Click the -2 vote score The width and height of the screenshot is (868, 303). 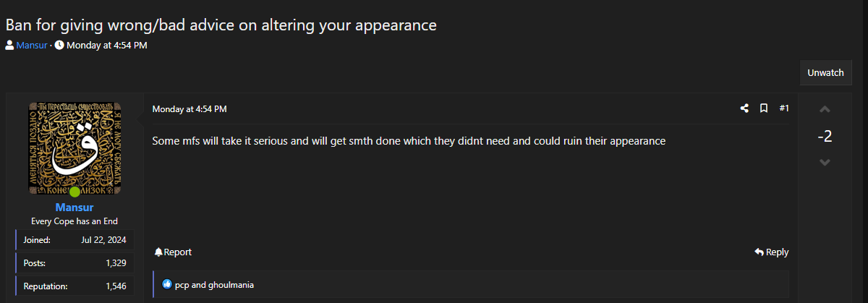coord(825,136)
